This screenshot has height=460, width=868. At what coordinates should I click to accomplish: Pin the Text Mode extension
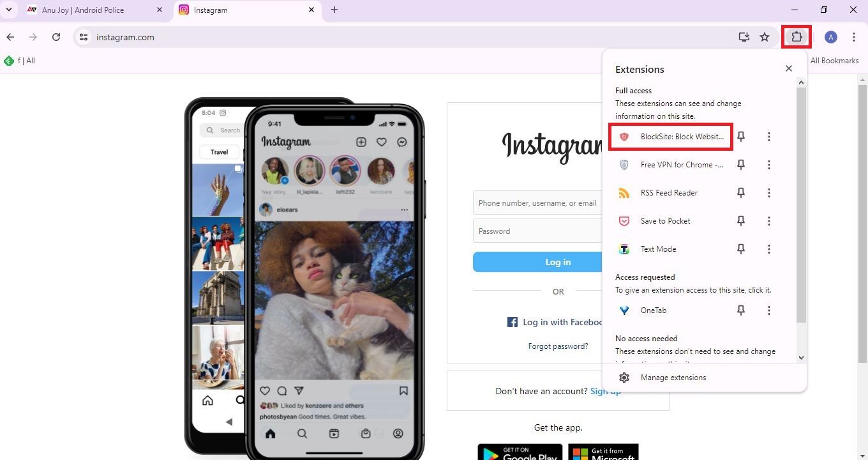coord(741,249)
